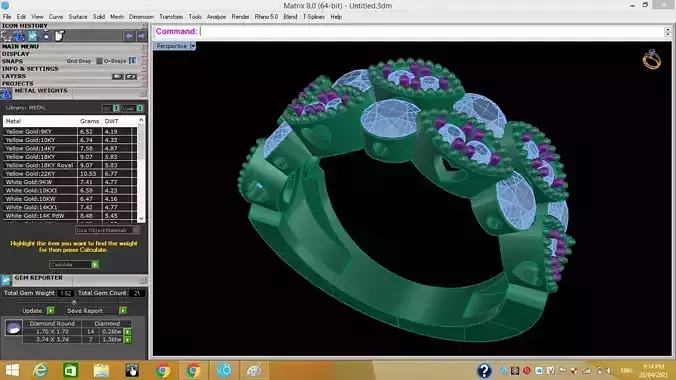Select White Gold:14K PdW row
This screenshot has width=676, height=380.
pos(70,216)
